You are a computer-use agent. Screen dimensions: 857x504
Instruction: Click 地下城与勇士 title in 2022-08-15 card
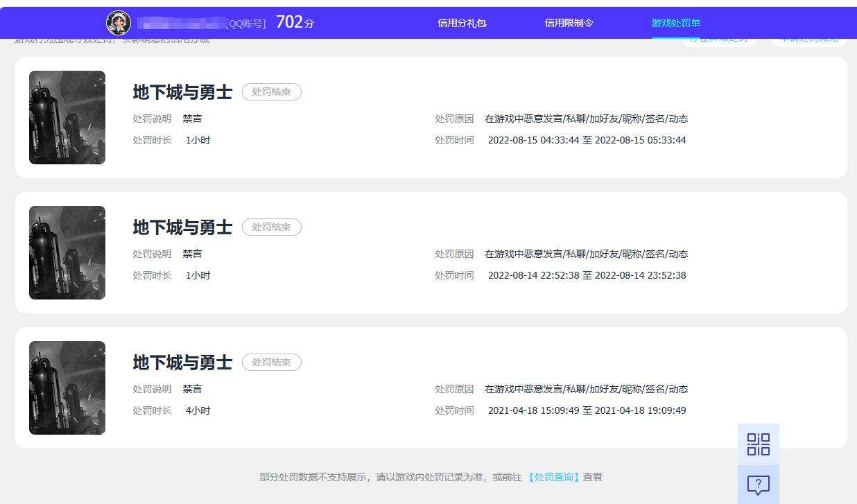pyautogui.click(x=182, y=92)
